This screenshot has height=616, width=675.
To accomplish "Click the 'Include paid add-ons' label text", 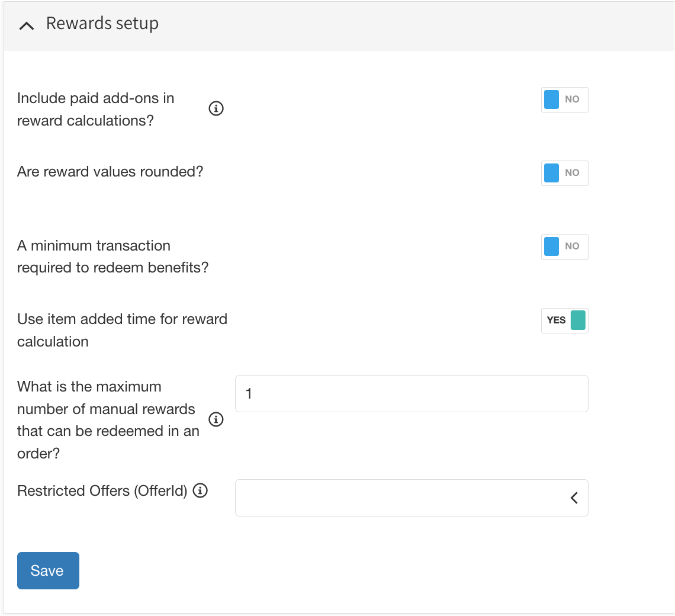I will 95,109.
